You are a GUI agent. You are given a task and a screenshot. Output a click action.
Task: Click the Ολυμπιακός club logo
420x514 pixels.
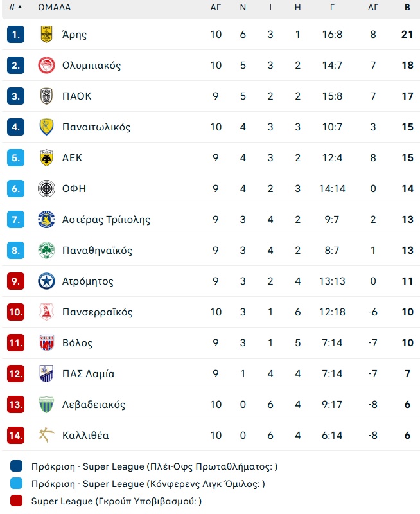click(x=46, y=65)
